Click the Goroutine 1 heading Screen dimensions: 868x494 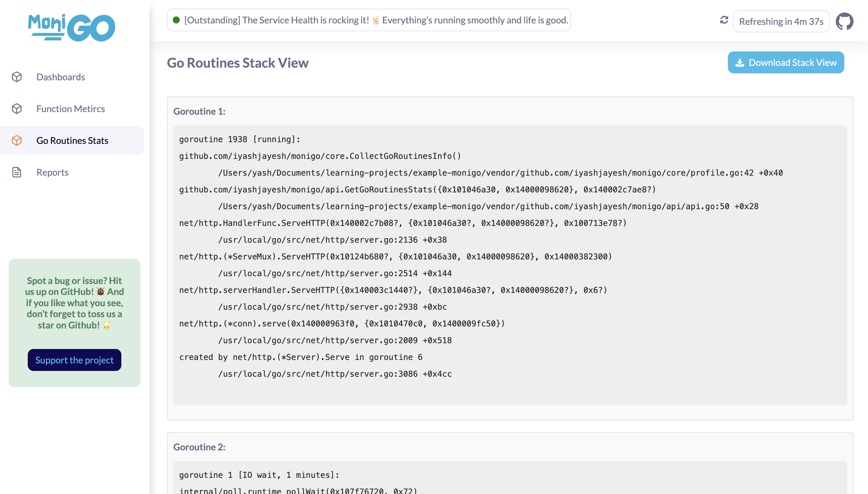[x=199, y=111]
